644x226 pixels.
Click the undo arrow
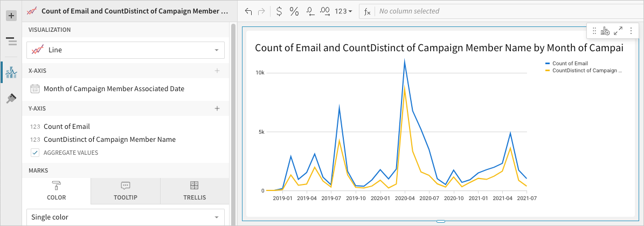click(x=248, y=11)
